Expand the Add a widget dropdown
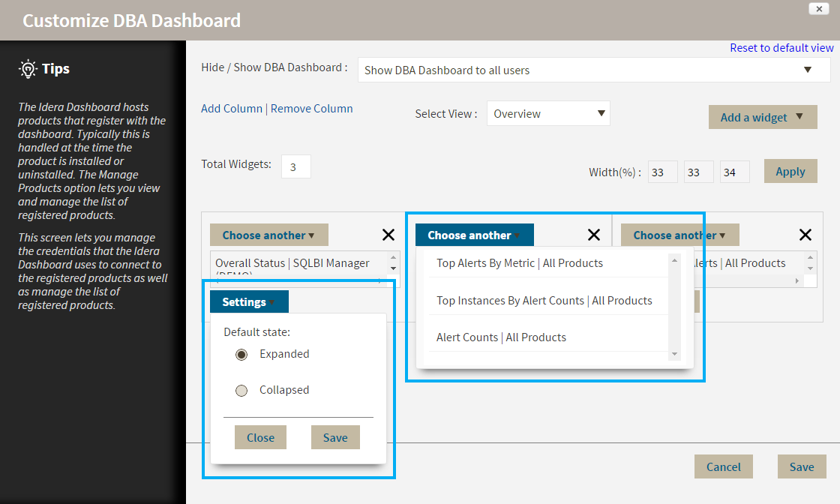This screenshot has width=840, height=504. (762, 117)
